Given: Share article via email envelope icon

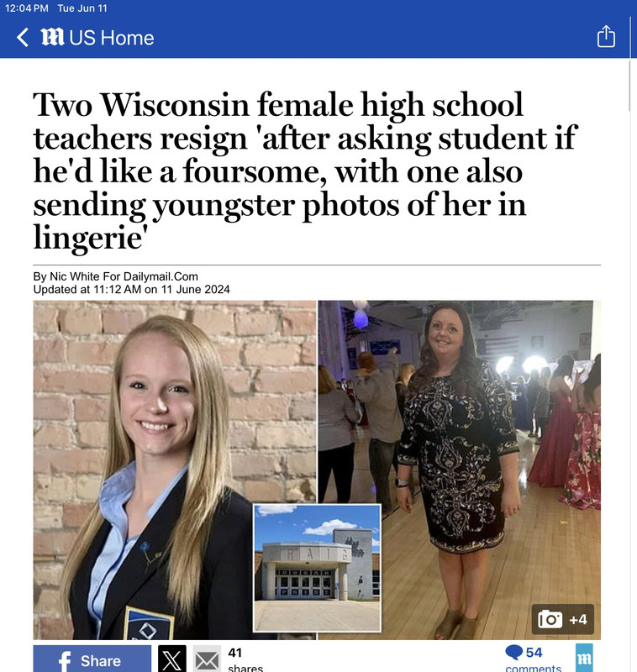Looking at the screenshot, I should [207, 659].
